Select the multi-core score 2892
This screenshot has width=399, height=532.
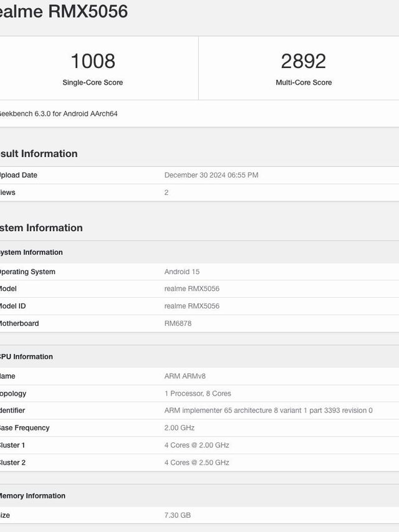click(303, 61)
